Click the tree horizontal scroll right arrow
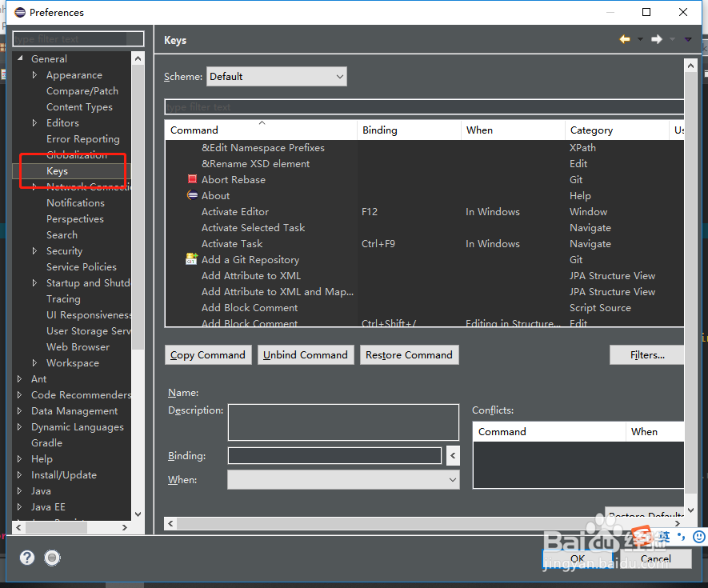Screen dimensions: 708x588 coord(125,527)
